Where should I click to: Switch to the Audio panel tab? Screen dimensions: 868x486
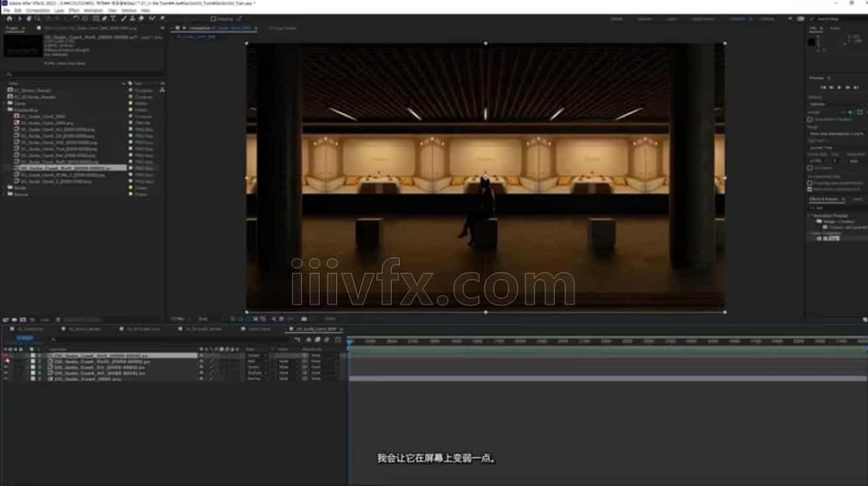click(835, 28)
